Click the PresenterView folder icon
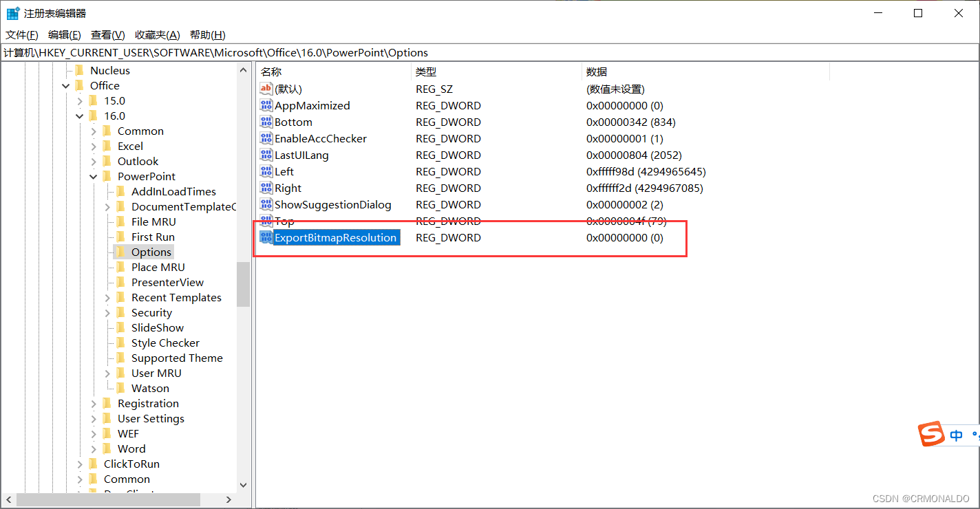Viewport: 980px width, 509px height. click(120, 282)
